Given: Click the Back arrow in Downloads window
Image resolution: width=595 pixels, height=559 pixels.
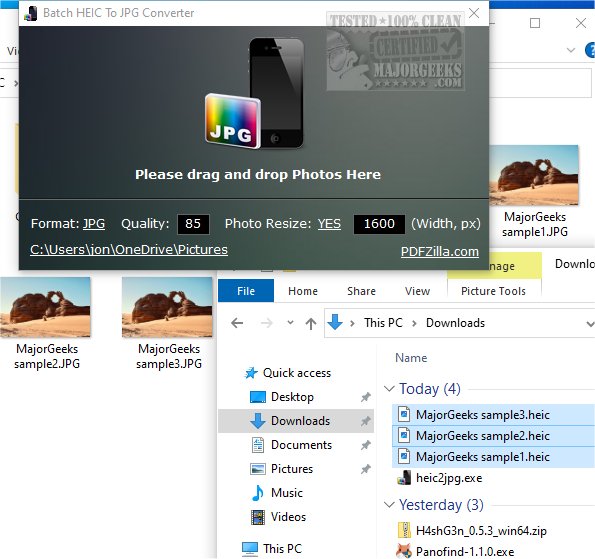Looking at the screenshot, I should (237, 323).
